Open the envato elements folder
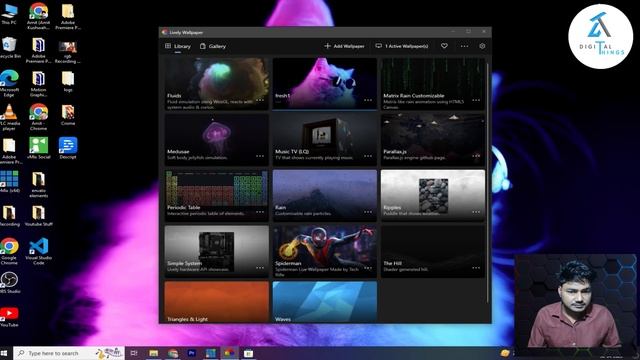640x360 pixels. click(x=38, y=184)
